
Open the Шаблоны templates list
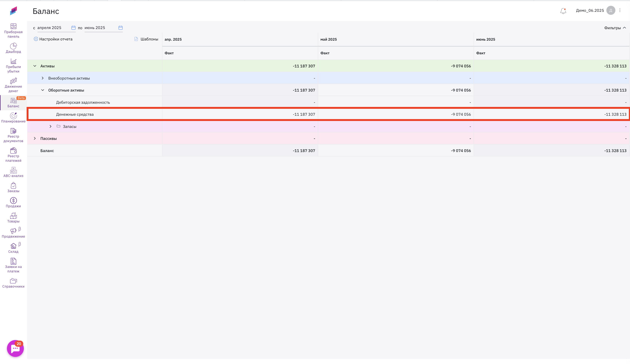click(146, 39)
